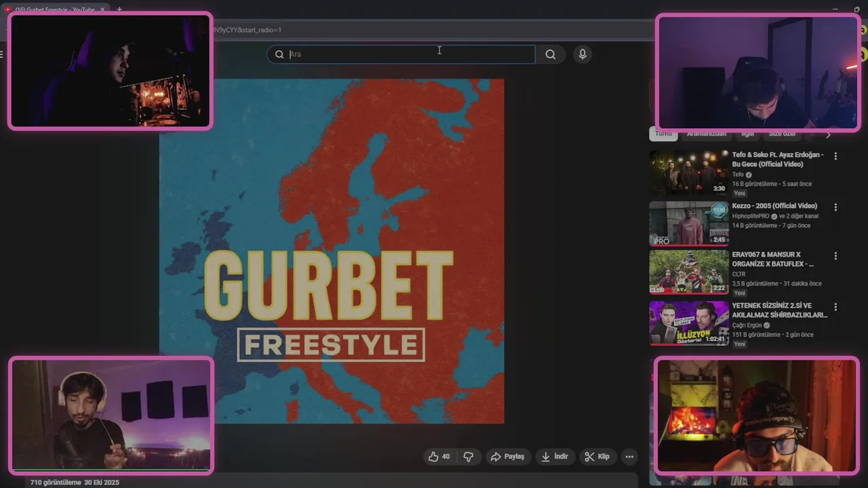Screen dimensions: 868x488
Task: Open options menu for ERAY067 & MANSUR video
Action: pyautogui.click(x=835, y=256)
